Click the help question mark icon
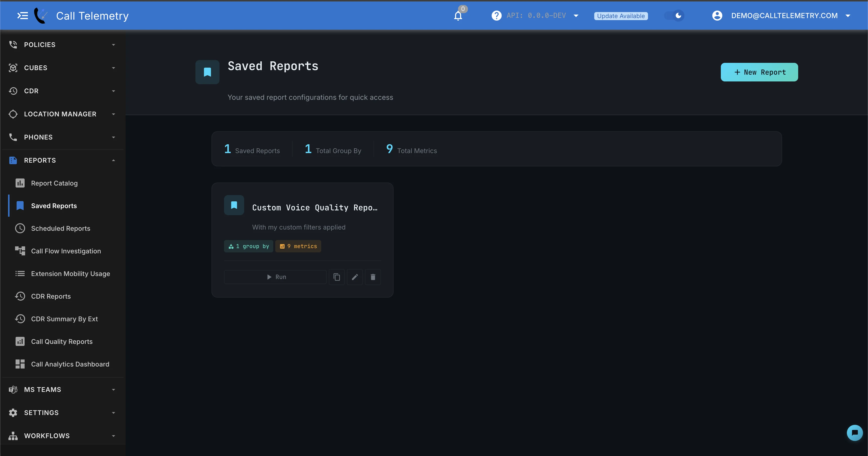Image resolution: width=868 pixels, height=456 pixels. tap(496, 16)
